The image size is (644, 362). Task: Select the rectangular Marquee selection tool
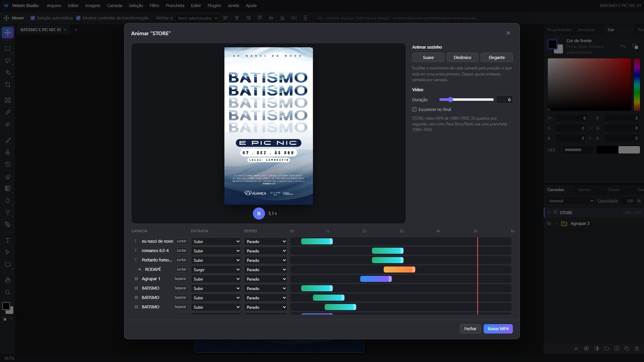(x=8, y=48)
